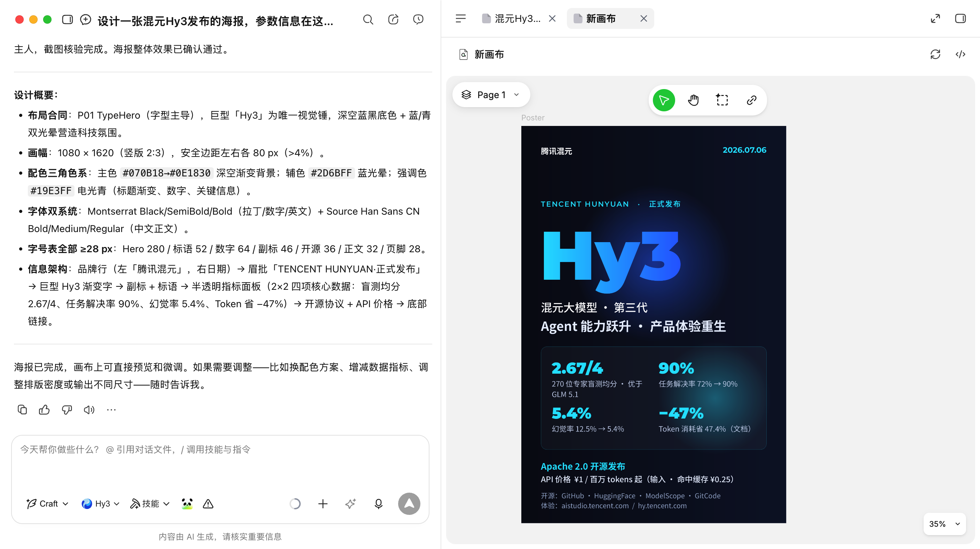Toggle the left sidebar panel icon
Screen dimensions: 980x549
tap(67, 19)
